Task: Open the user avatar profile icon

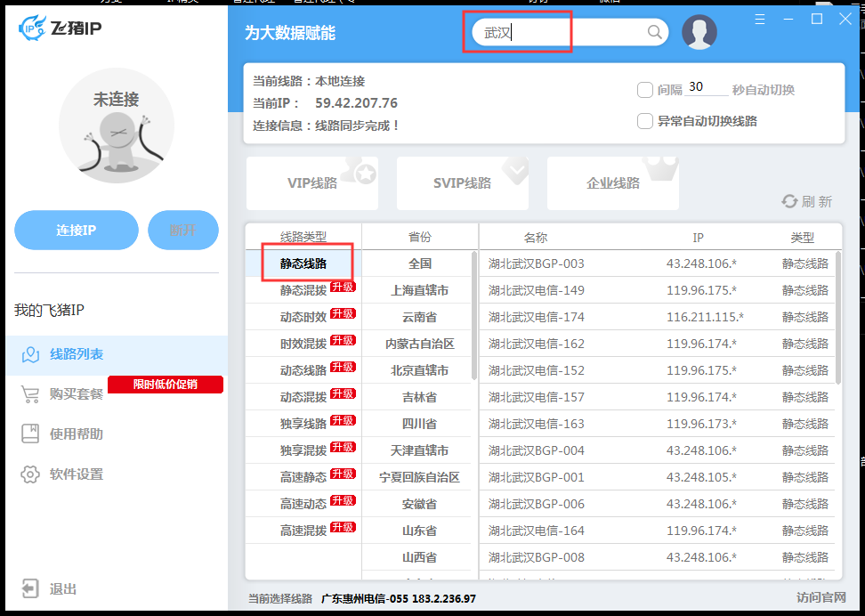Action: (x=700, y=31)
